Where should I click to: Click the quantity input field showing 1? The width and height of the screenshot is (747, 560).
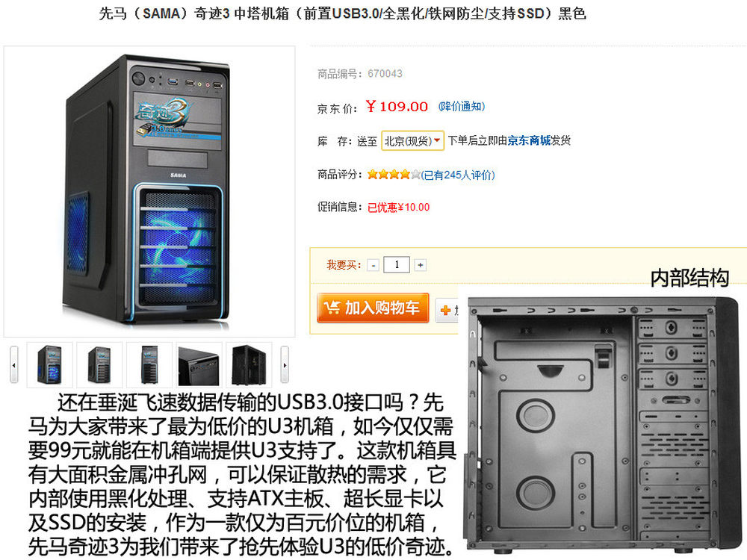[x=397, y=265]
